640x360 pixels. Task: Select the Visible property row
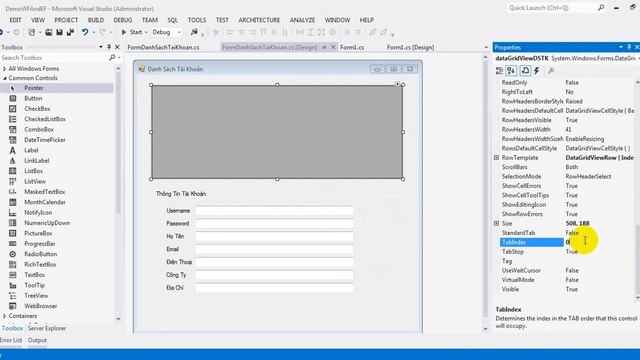(x=567, y=289)
